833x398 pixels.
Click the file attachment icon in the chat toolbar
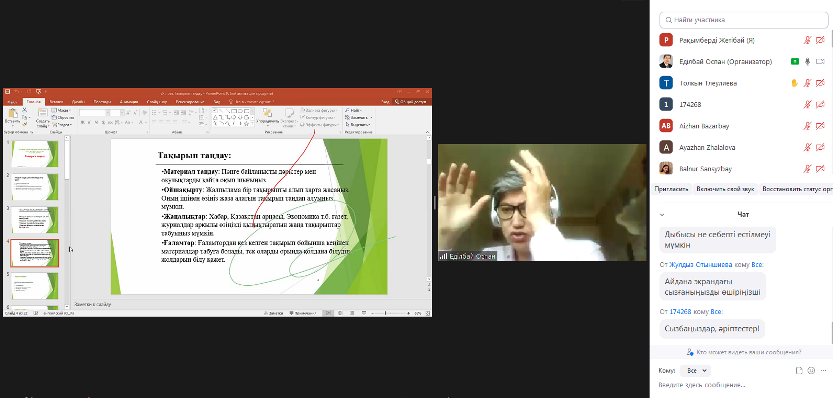(798, 370)
